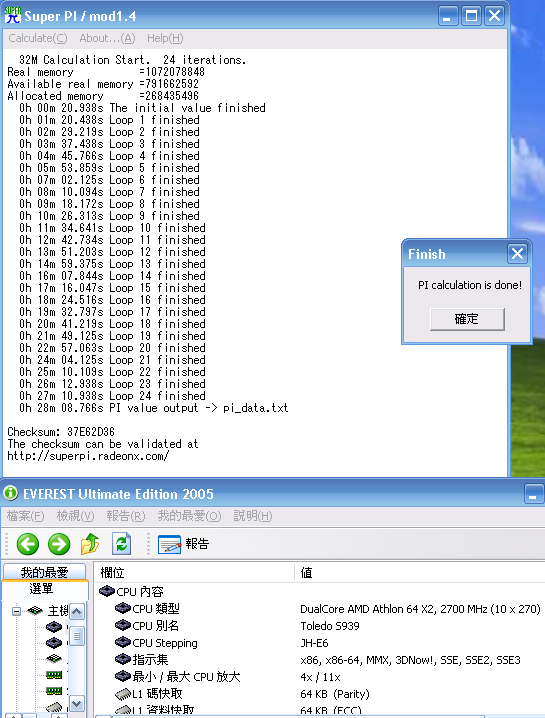Open the 報告(R) menu in EVEREST
This screenshot has height=718, width=545.
point(125,516)
